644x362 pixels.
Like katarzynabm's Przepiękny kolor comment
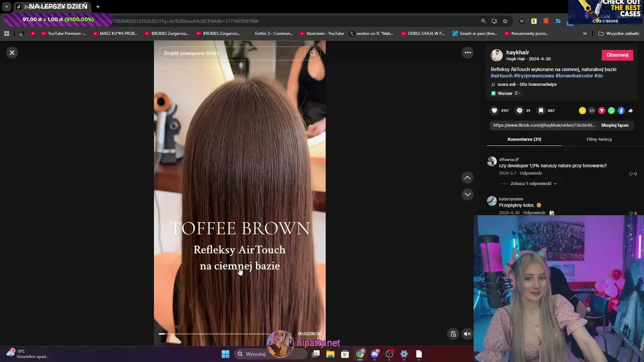pyautogui.click(x=631, y=213)
